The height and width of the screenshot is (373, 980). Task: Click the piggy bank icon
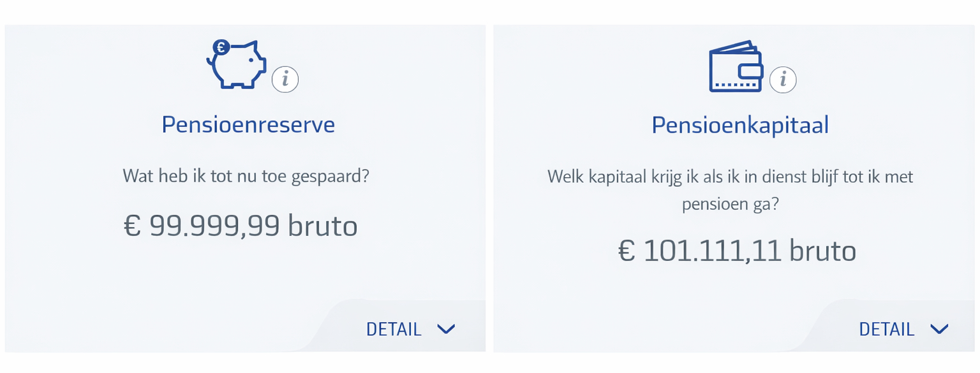pyautogui.click(x=237, y=66)
